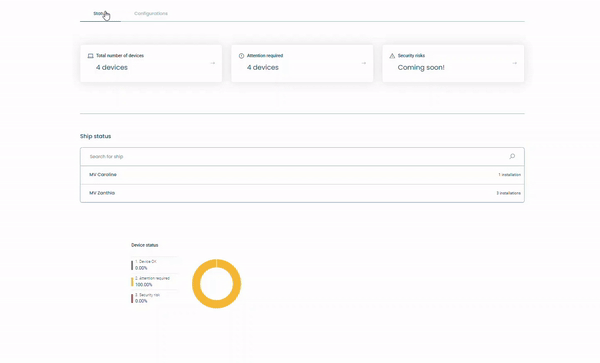This screenshot has height=363, width=600.
Task: Click the '1 installation' label for MV Caroline
Action: tap(509, 175)
